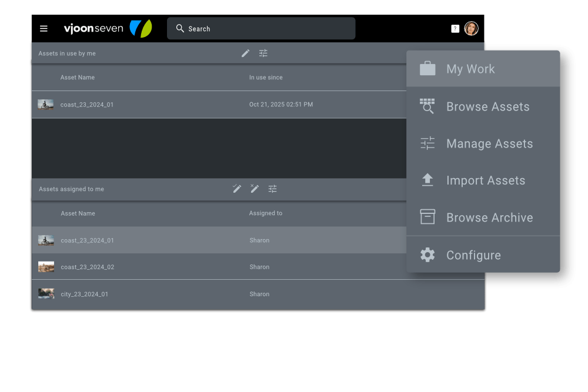Click the help question mark icon

pyautogui.click(x=455, y=29)
